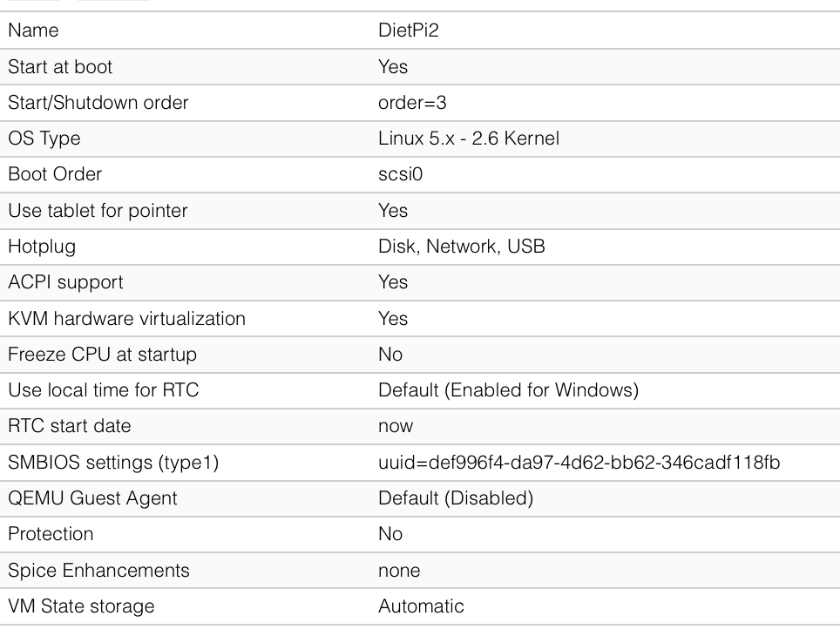The image size is (840, 643).
Task: Select the Start at boot row
Action: click(x=420, y=66)
